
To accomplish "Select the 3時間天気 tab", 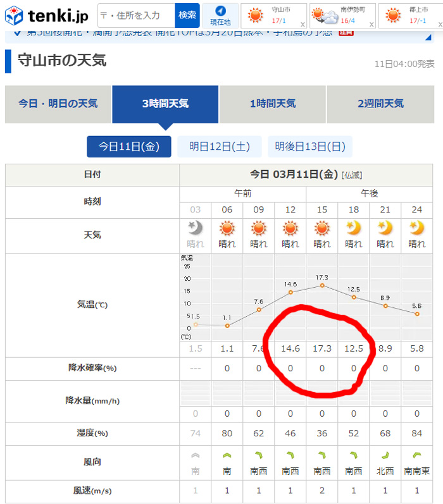I will coord(165,104).
